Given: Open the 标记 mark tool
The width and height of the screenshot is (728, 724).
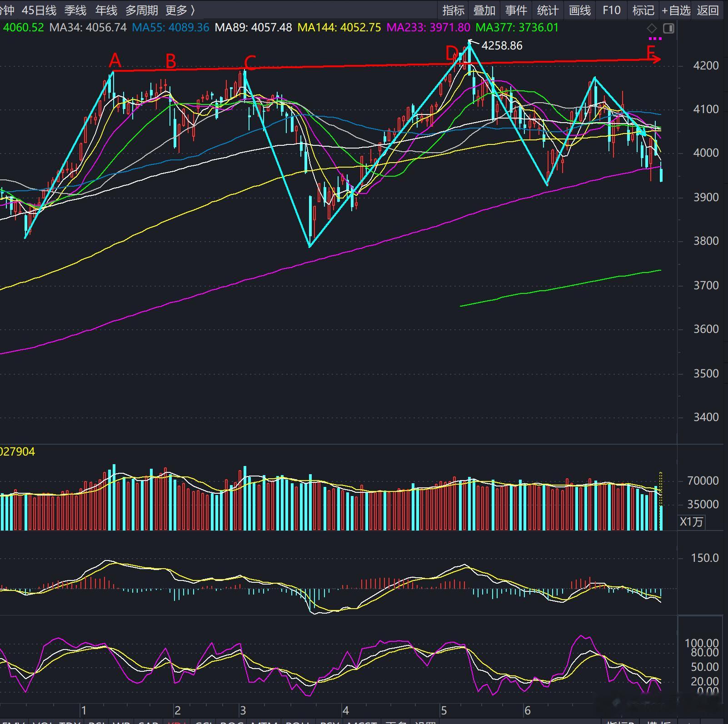Looking at the screenshot, I should tap(643, 10).
